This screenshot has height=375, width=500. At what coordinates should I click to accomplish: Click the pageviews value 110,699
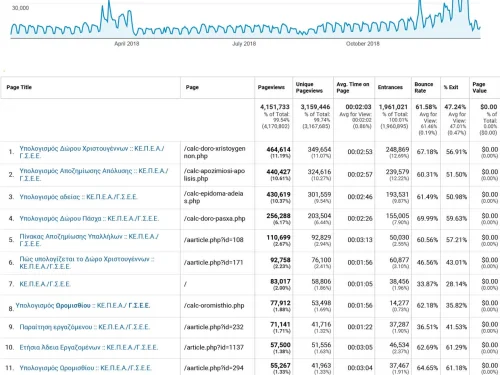pyautogui.click(x=278, y=238)
